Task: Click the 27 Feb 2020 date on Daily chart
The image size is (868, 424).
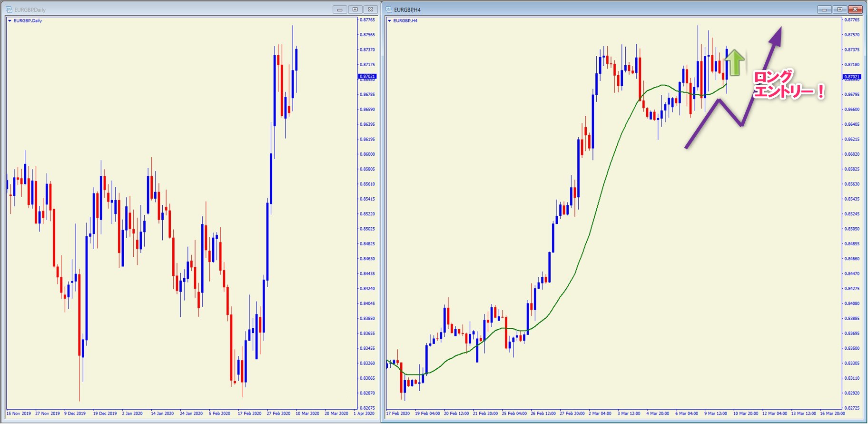Action: click(x=278, y=414)
